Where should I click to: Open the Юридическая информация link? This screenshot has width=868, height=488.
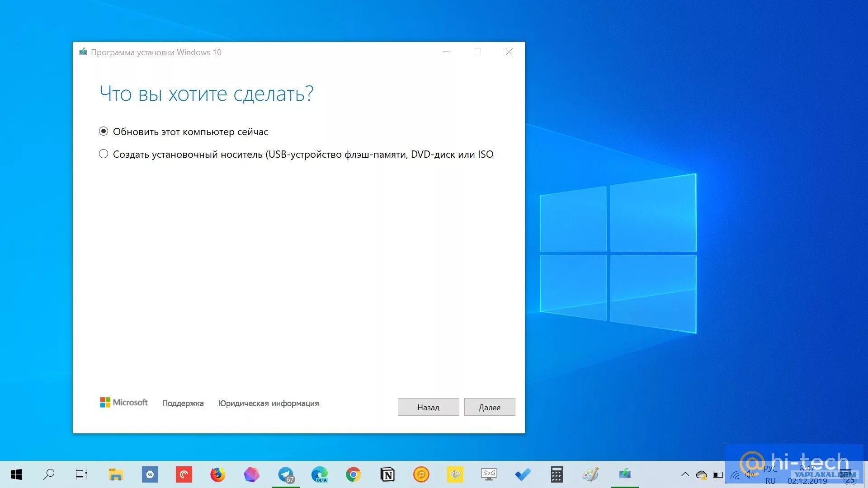(x=269, y=404)
